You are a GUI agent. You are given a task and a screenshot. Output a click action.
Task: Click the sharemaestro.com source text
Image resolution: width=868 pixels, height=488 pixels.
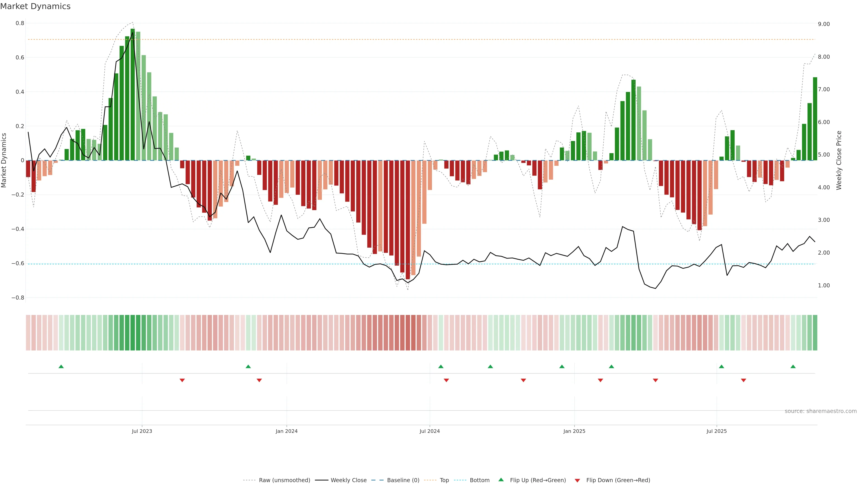821,411
